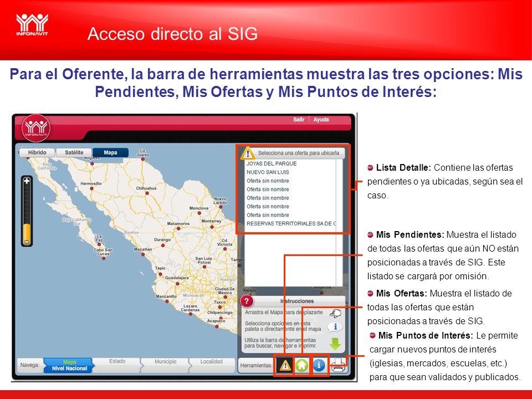The image size is (532, 399).
Task: Click the green down arrow in Instrucciones
Action: 335,344
